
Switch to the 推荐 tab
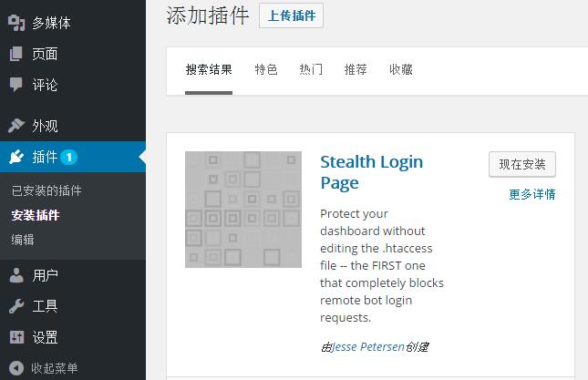(356, 69)
